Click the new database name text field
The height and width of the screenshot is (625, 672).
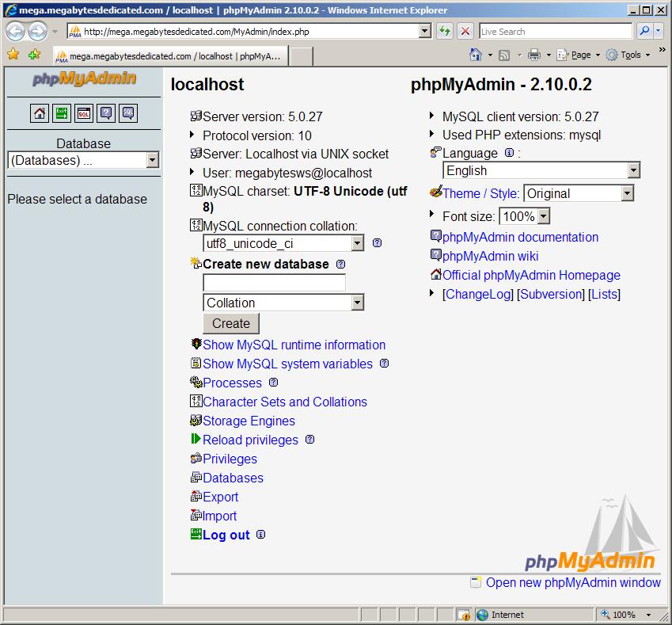pos(274,283)
